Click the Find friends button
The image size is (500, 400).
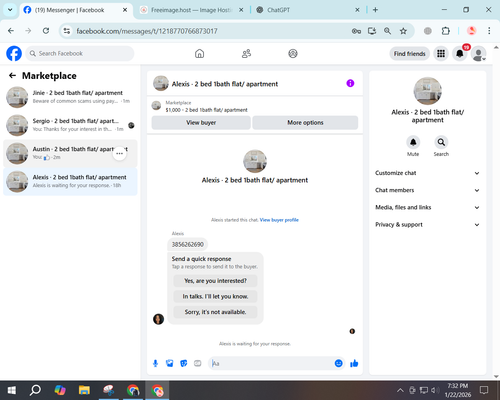click(409, 54)
